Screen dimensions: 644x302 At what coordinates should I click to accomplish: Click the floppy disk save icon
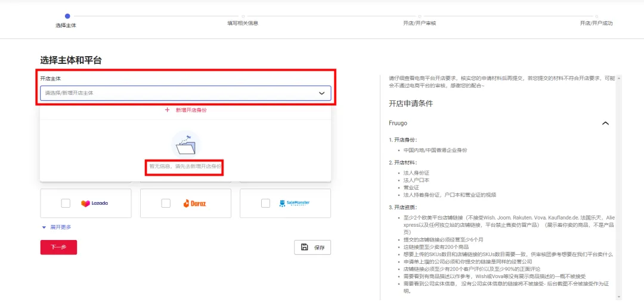(304, 247)
